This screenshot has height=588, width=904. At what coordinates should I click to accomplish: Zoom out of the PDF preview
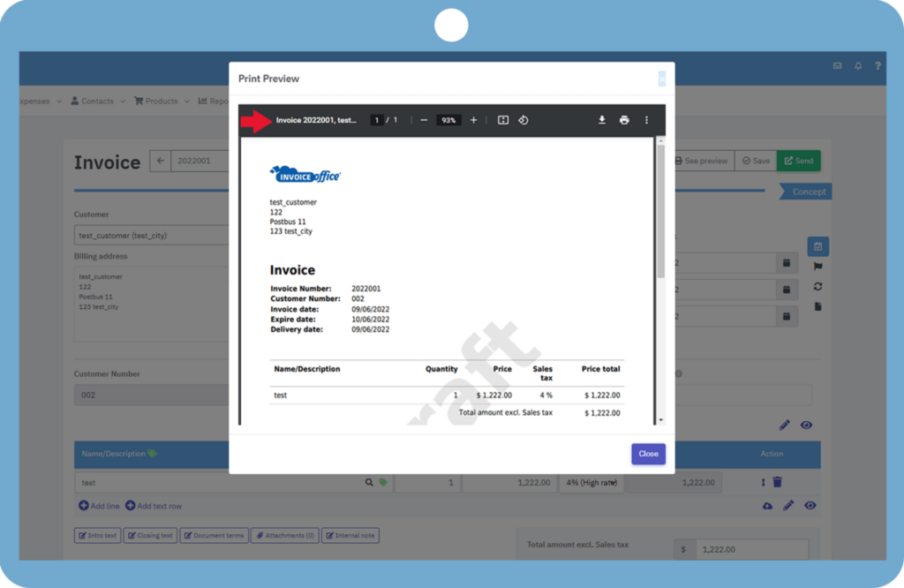point(424,120)
